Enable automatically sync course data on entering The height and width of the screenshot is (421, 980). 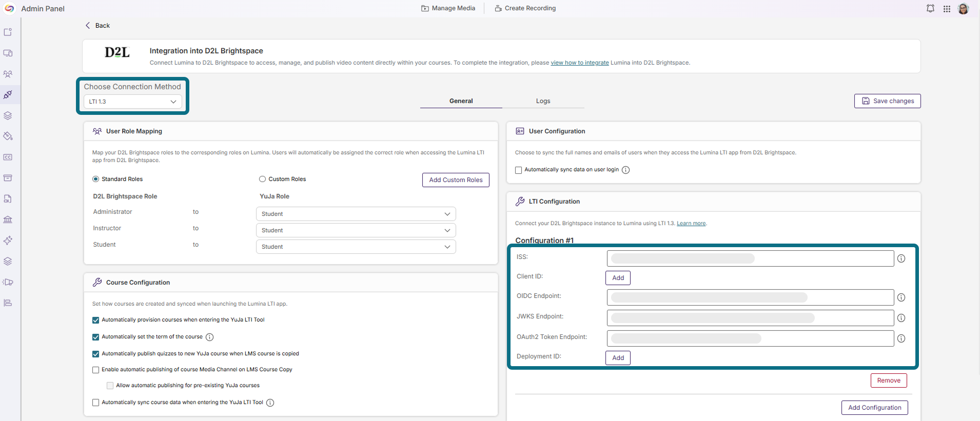[95, 403]
